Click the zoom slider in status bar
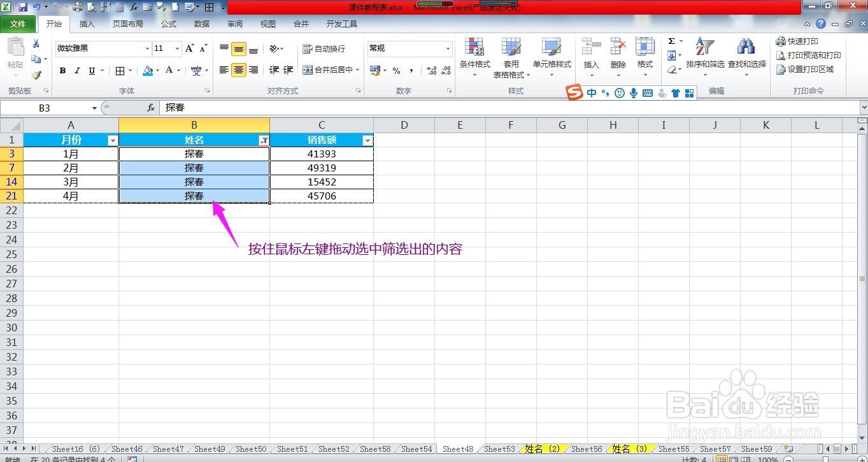 pos(826,459)
